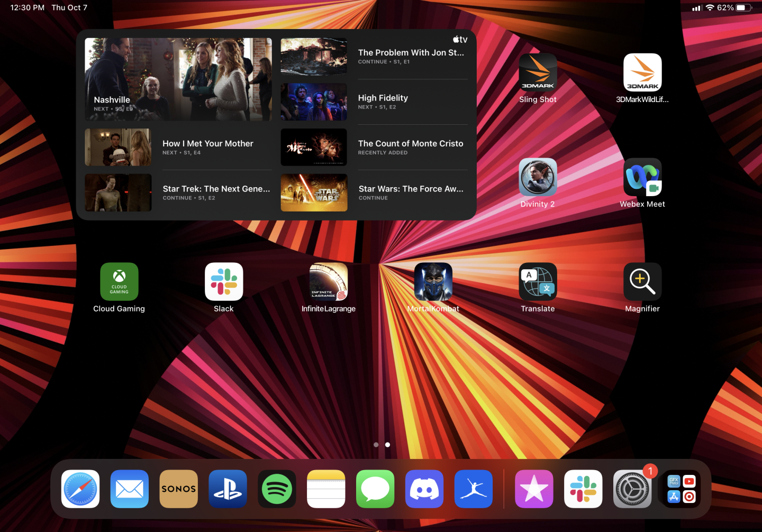Open the Sonos app in the dock

click(178, 489)
